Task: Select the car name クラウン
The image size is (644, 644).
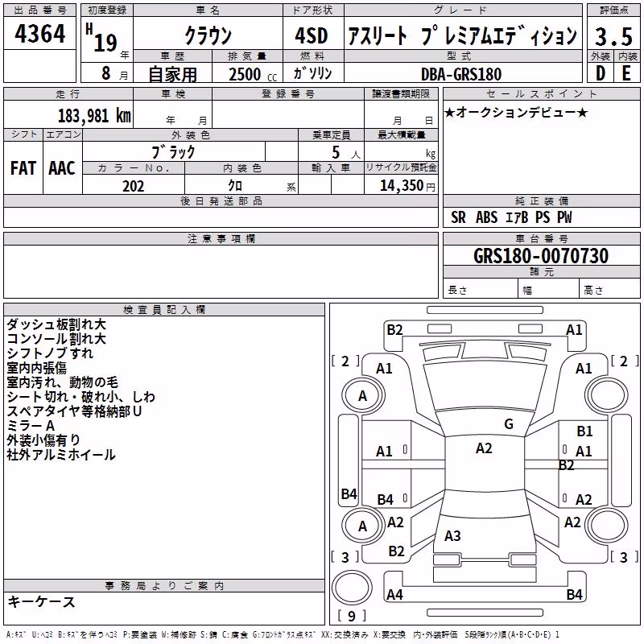Action: click(208, 35)
